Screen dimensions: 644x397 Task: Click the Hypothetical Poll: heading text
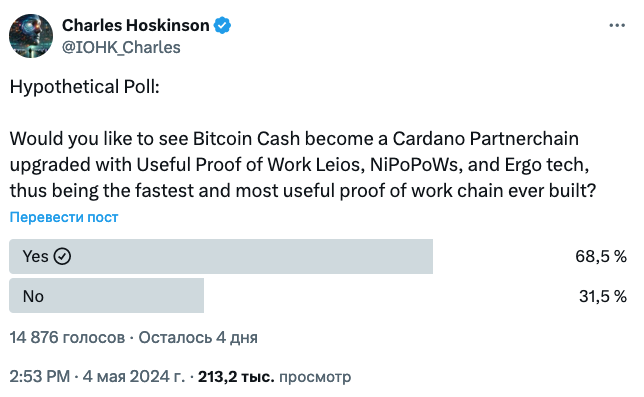click(x=85, y=87)
